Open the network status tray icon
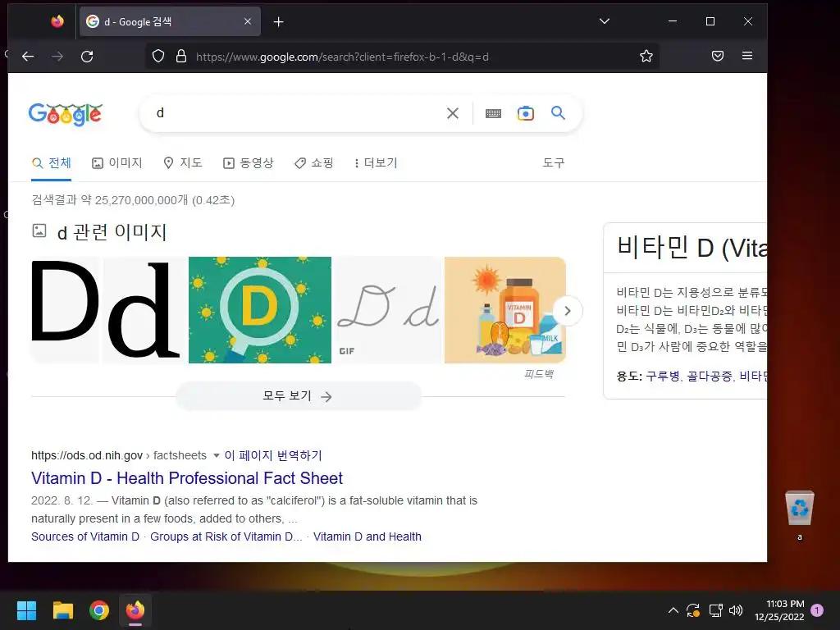840x630 pixels. pos(715,610)
